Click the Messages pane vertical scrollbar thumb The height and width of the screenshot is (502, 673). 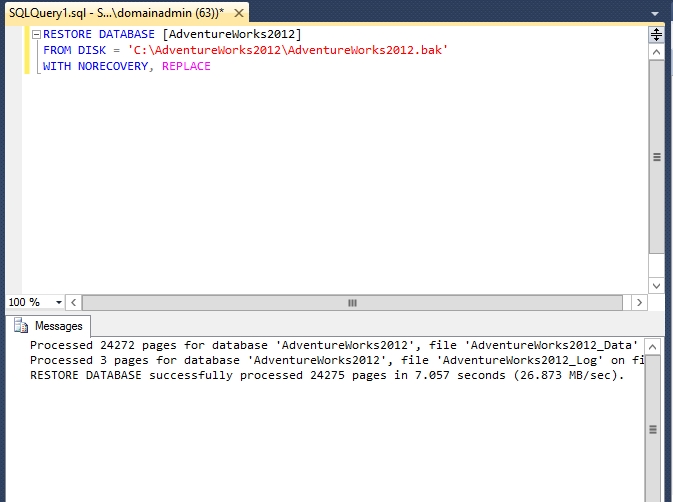[653, 429]
